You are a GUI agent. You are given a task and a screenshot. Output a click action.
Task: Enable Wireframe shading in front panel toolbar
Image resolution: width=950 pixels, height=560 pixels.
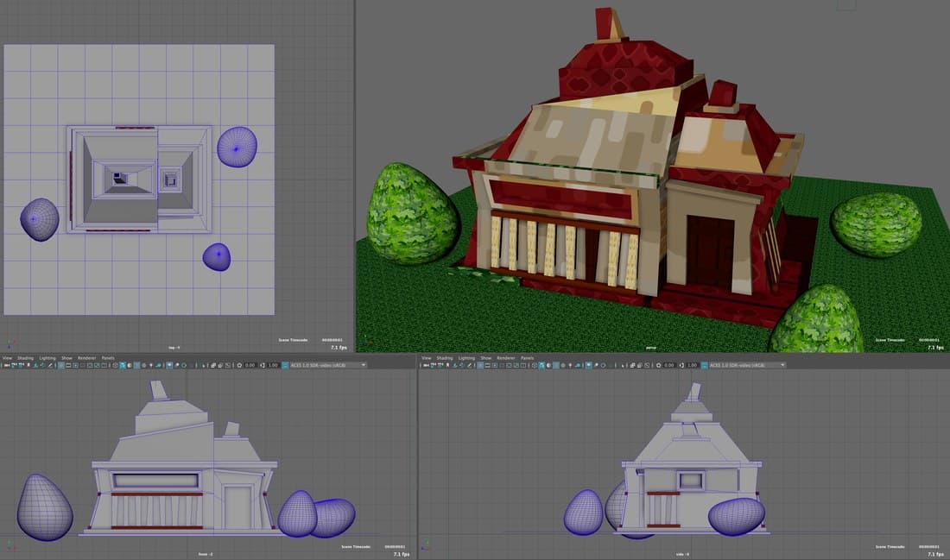116,365
